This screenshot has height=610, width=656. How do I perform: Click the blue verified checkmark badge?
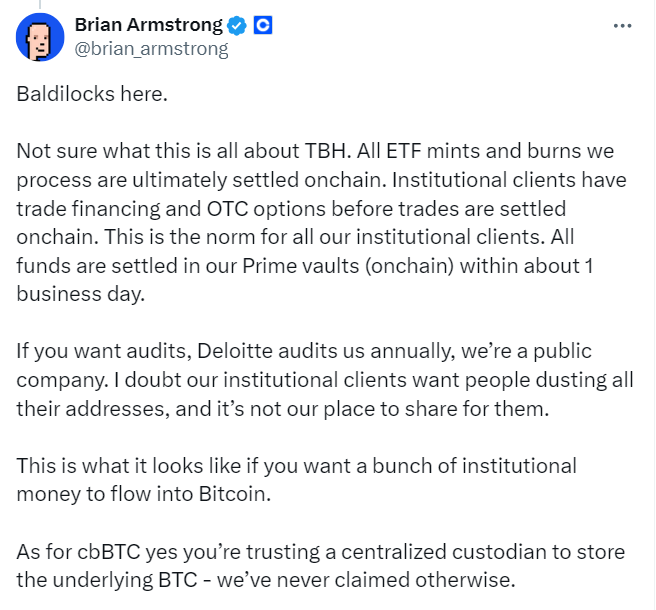[239, 26]
